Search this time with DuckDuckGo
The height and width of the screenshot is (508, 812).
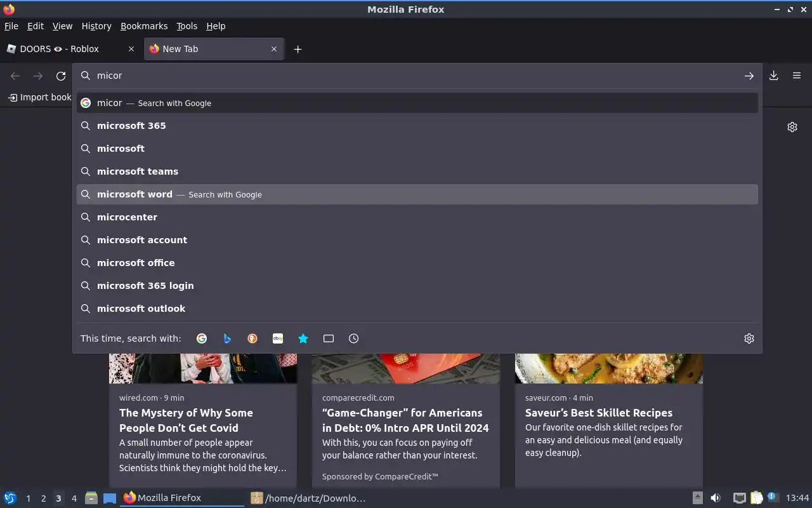(252, 338)
